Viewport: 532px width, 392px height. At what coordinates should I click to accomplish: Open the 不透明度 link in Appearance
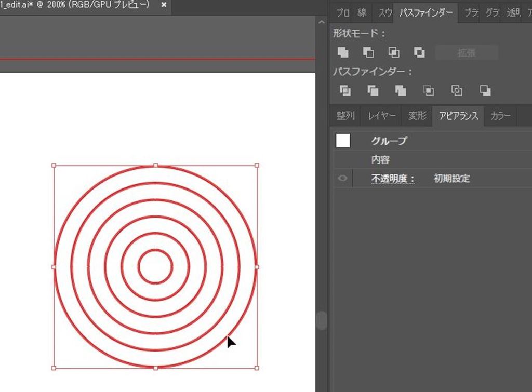point(392,179)
